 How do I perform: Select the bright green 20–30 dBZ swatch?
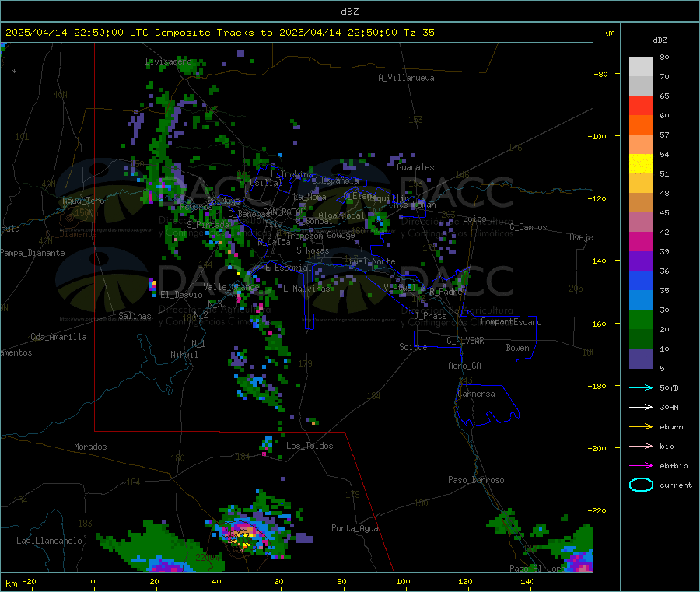pyautogui.click(x=641, y=320)
